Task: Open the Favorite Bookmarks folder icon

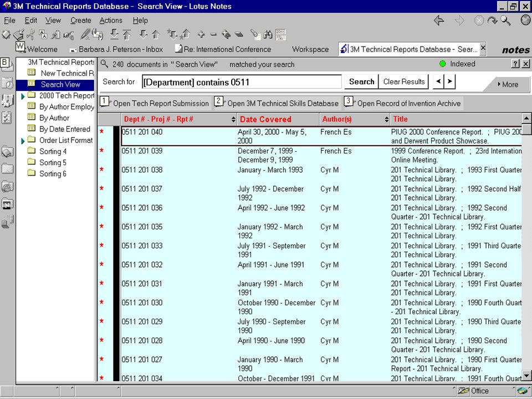Action: pos(7,152)
